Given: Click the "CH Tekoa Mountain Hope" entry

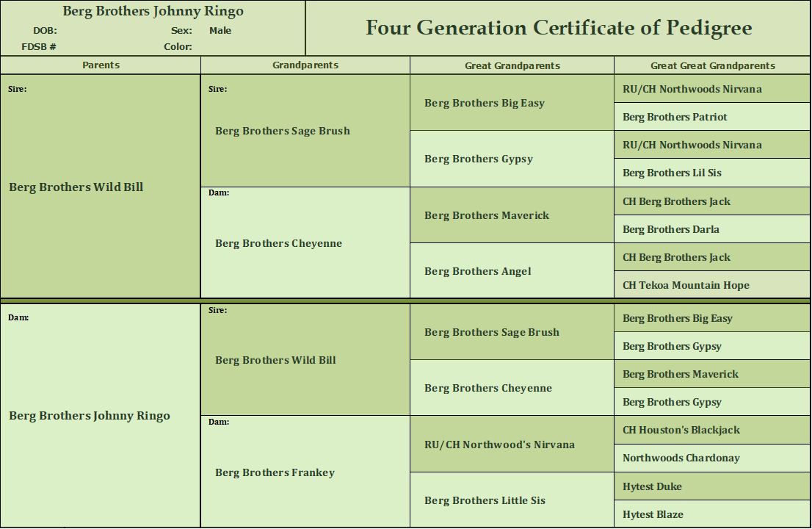Looking at the screenshot, I should pos(686,286).
